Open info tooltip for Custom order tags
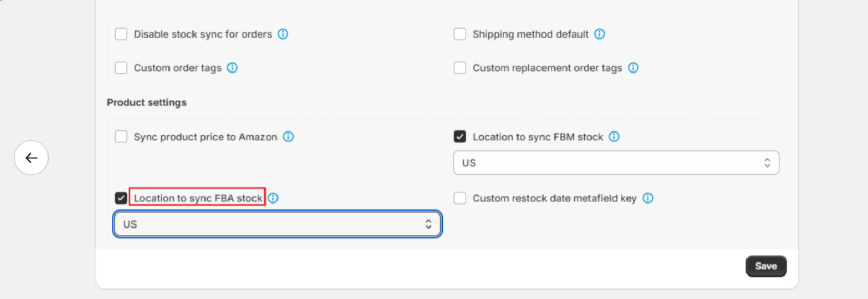The height and width of the screenshot is (299, 868). tap(232, 68)
